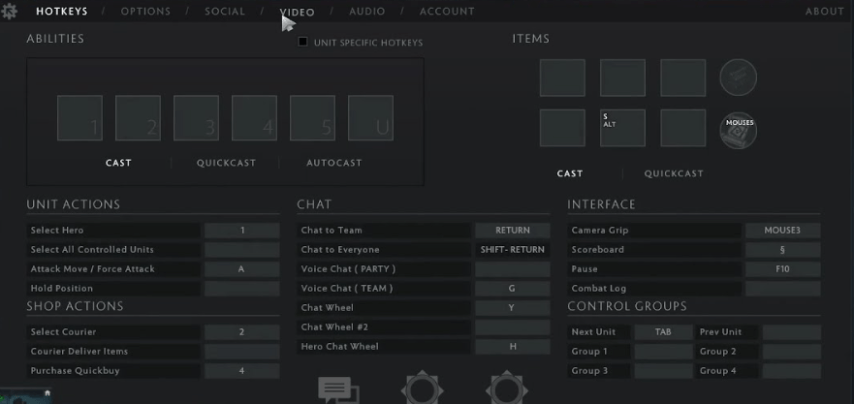Image resolution: width=854 pixels, height=404 pixels.
Task: Click the teleport scroll slot bound to MOUSE5
Action: [738, 128]
